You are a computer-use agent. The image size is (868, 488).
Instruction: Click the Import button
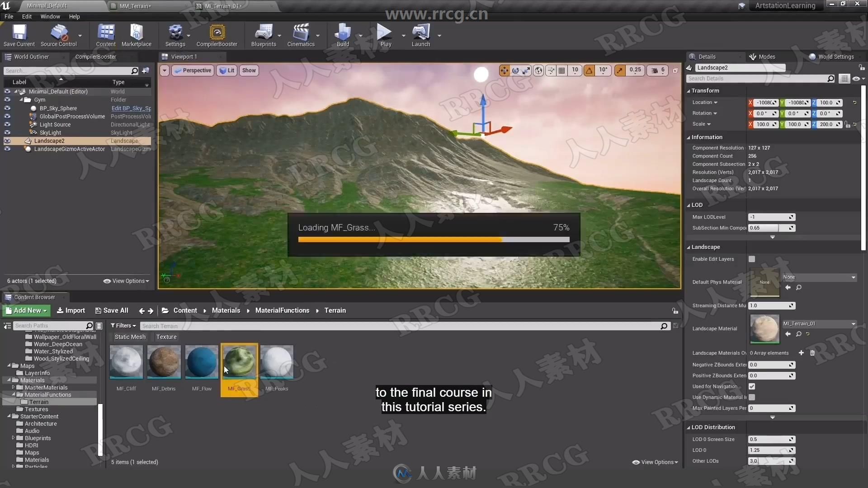coord(71,311)
